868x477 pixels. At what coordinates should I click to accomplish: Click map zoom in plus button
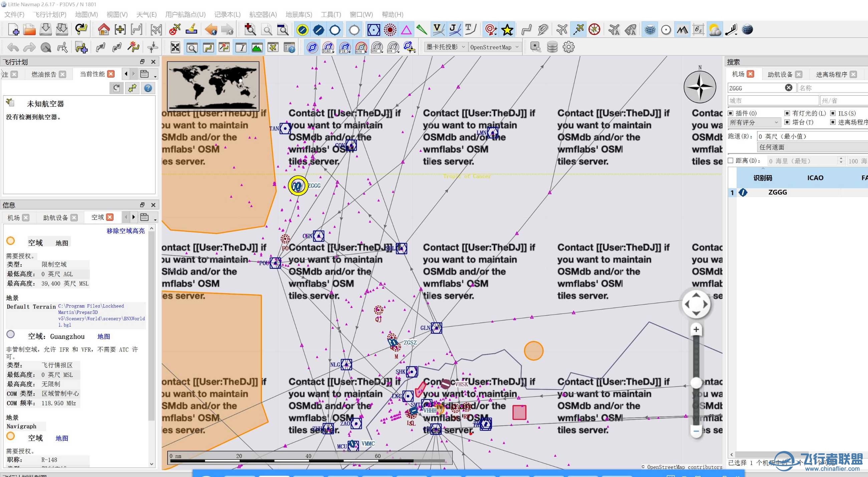click(696, 330)
